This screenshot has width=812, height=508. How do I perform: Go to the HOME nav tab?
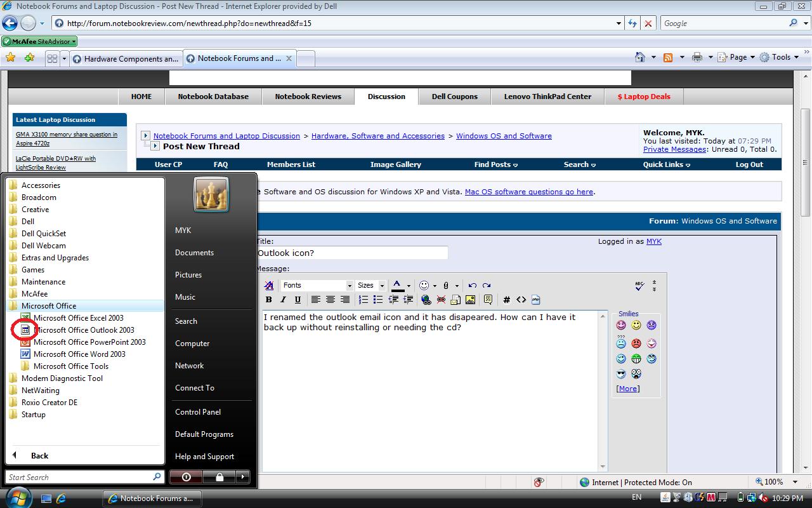141,97
